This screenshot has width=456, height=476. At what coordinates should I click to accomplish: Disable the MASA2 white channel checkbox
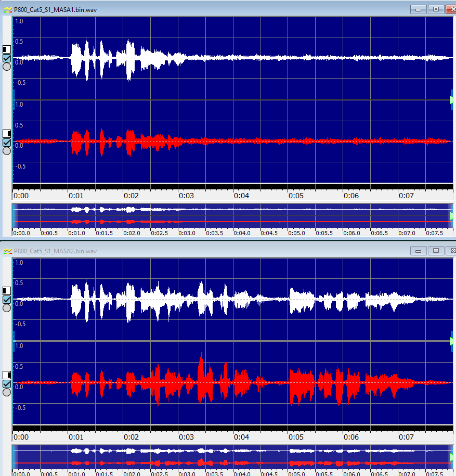click(x=7, y=300)
